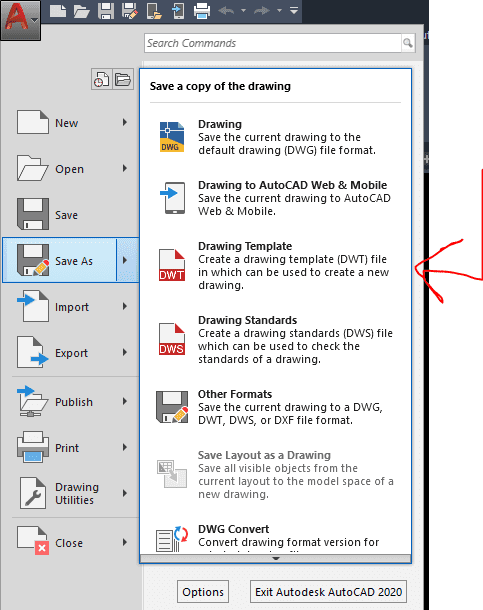The image size is (483, 610).
Task: Click the New file icon in toolbar
Action: click(58, 11)
